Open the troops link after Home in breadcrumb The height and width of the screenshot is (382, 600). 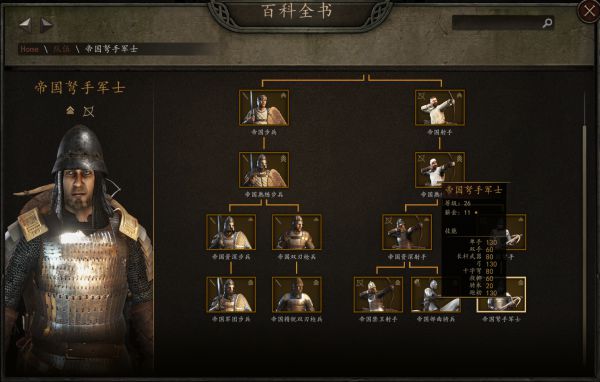tap(61, 49)
